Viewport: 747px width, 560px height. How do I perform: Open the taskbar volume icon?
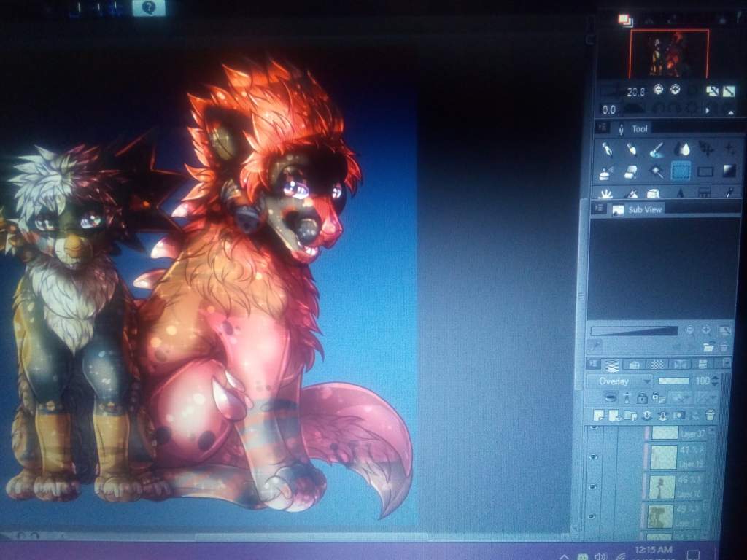coord(601,556)
